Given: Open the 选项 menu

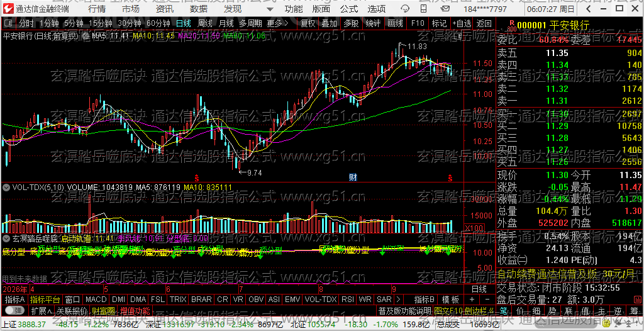Looking at the screenshot, I should point(377,9).
